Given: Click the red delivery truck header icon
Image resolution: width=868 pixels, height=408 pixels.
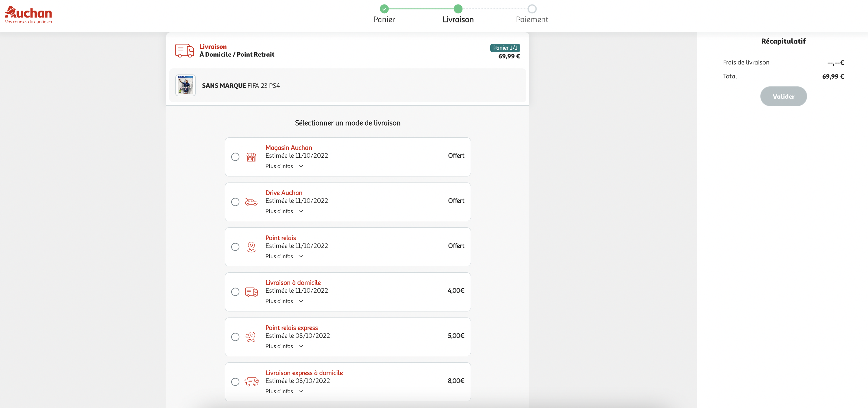Looking at the screenshot, I should [184, 51].
